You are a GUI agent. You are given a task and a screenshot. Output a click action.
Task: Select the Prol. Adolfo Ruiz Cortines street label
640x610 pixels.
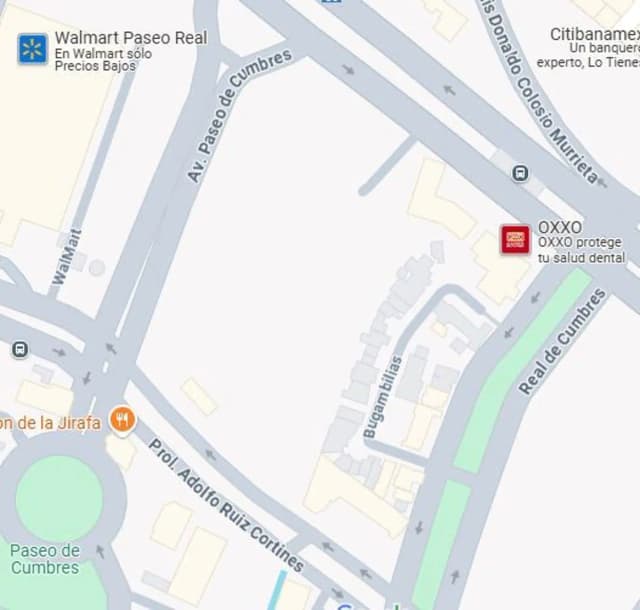[226, 505]
